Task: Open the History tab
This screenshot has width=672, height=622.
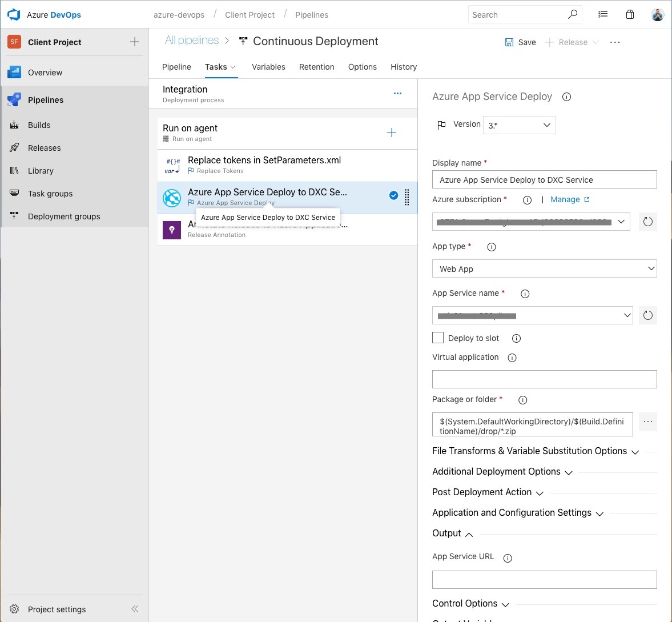Action: [x=404, y=67]
